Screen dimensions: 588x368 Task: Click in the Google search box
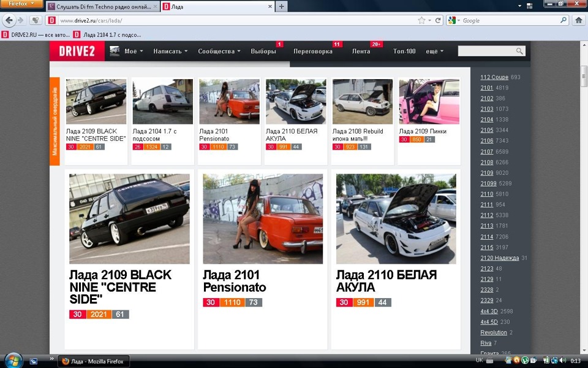pos(510,20)
